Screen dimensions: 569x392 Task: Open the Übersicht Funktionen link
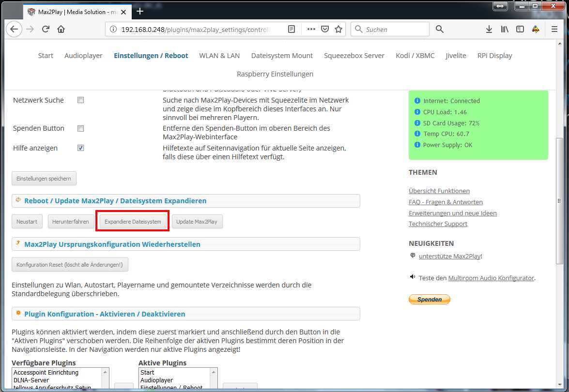pos(439,191)
